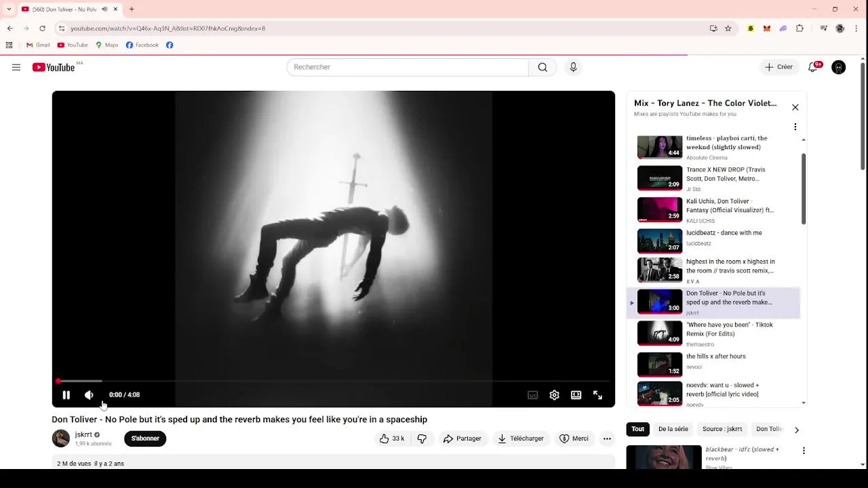Like the video with 33 k likes
This screenshot has height=488, width=868.
(392, 439)
